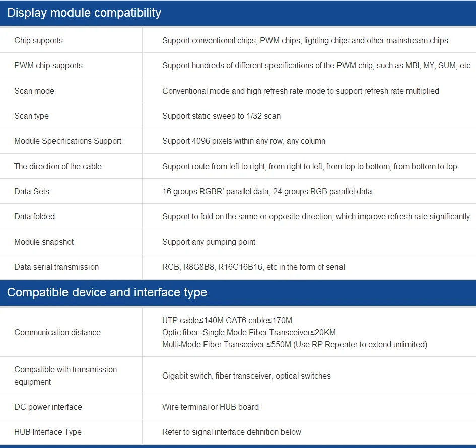Click the Data Sets row label
This screenshot has height=448, width=476.
coord(32,191)
